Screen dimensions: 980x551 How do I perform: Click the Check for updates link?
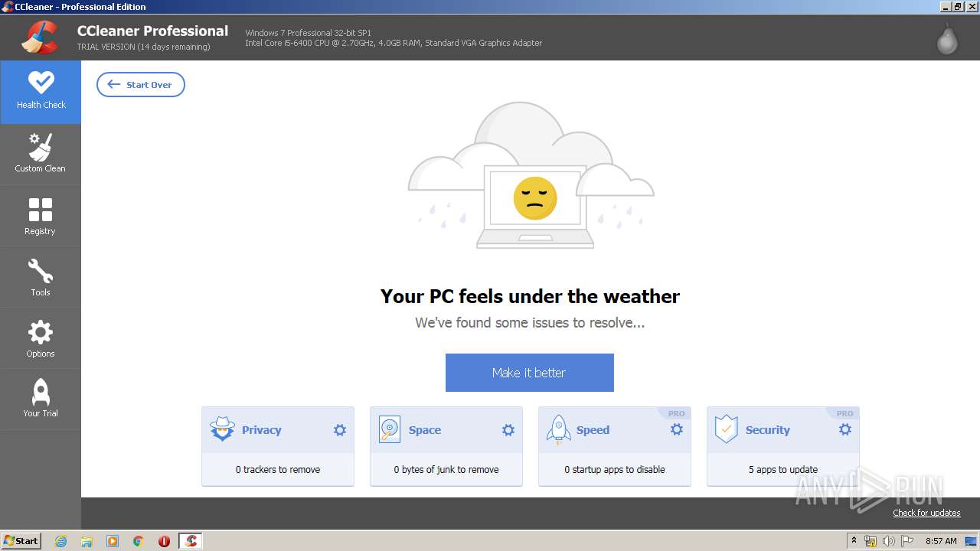pyautogui.click(x=926, y=513)
